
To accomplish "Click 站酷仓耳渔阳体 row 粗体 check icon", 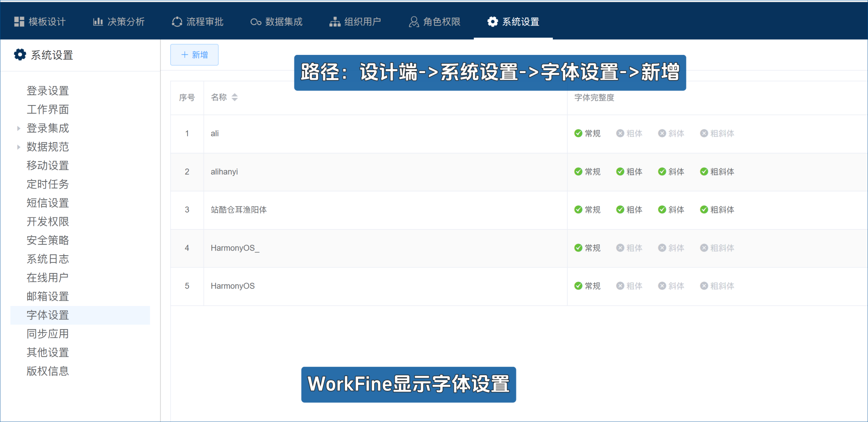I will 620,210.
